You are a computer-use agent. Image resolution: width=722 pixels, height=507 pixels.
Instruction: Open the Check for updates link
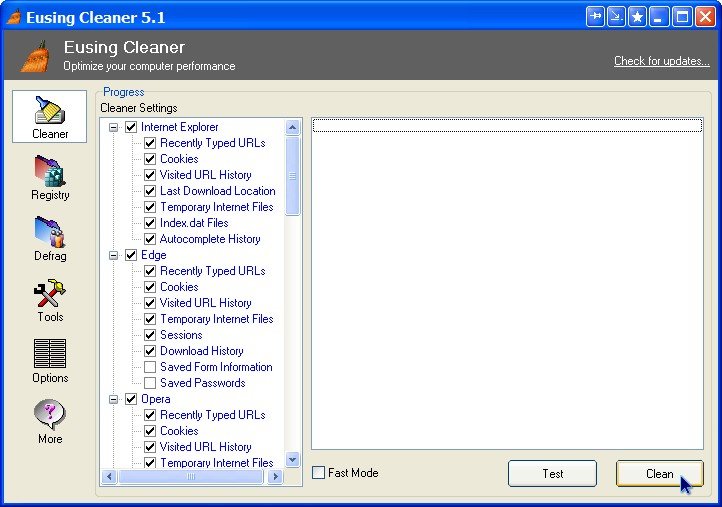click(x=662, y=61)
